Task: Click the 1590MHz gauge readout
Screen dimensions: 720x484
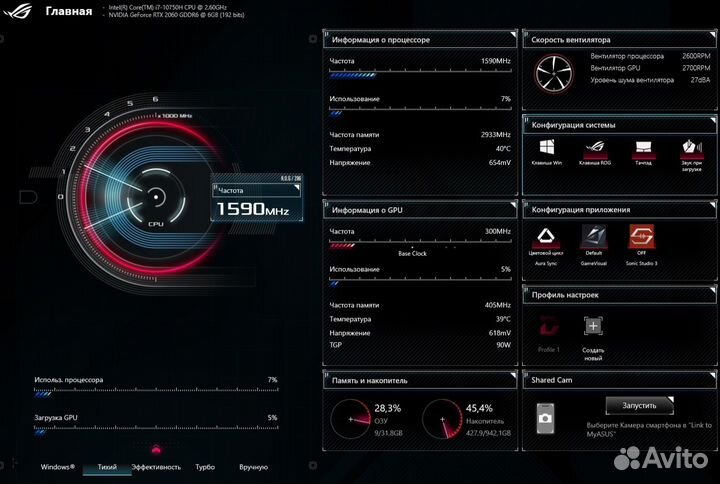Action: [253, 209]
